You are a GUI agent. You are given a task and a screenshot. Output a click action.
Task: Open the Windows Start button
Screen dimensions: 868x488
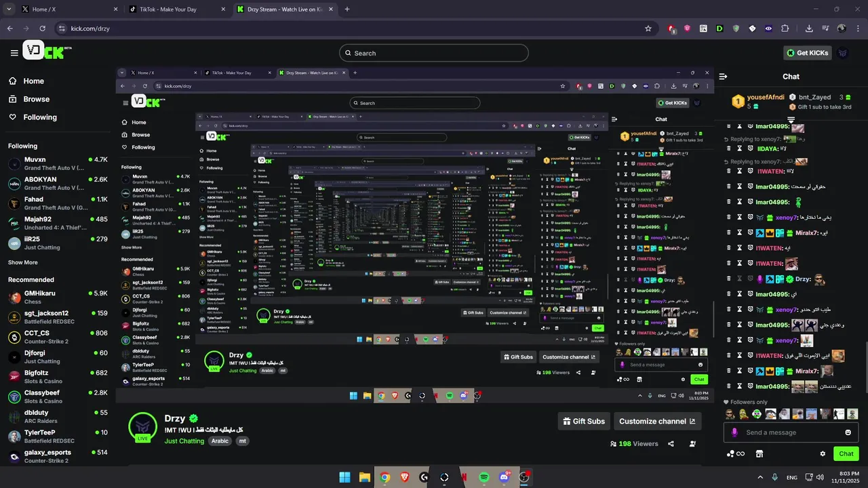coord(344,477)
